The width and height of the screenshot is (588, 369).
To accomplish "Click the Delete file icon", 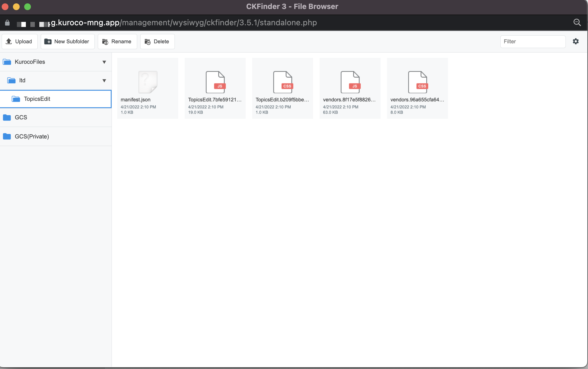I will [x=148, y=41].
